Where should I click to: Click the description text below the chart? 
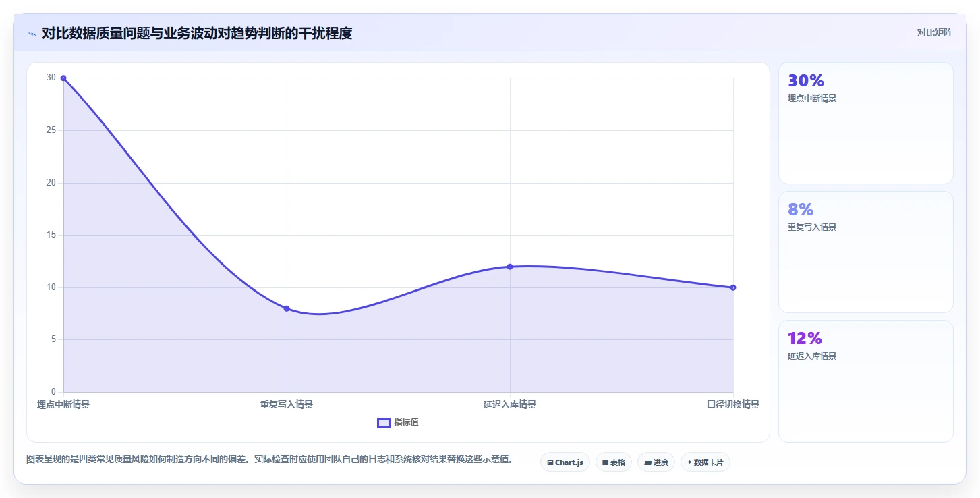tap(270, 460)
